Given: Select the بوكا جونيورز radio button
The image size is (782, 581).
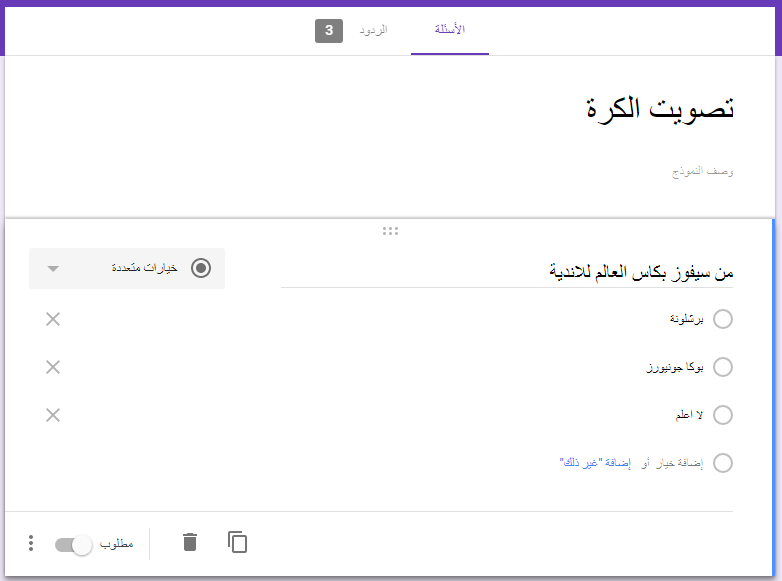Looking at the screenshot, I should tap(723, 367).
